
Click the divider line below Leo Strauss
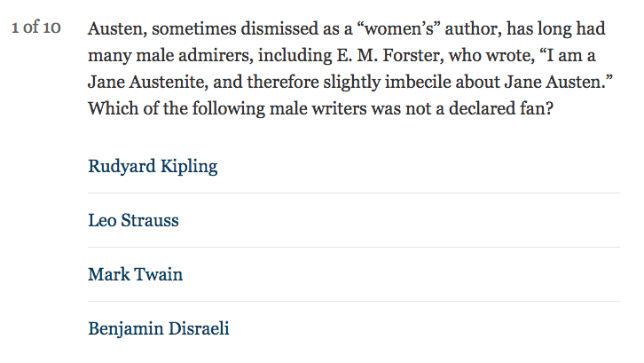click(354, 247)
